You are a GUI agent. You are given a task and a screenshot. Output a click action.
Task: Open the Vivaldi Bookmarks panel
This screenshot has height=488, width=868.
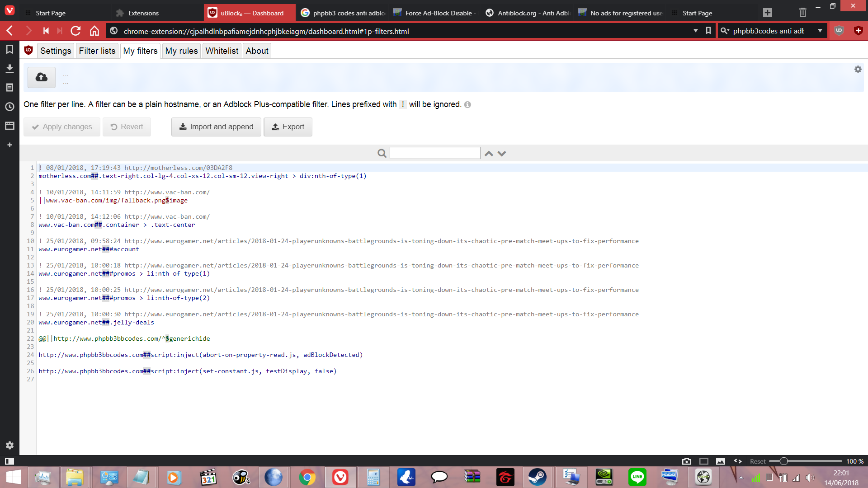coord(9,49)
